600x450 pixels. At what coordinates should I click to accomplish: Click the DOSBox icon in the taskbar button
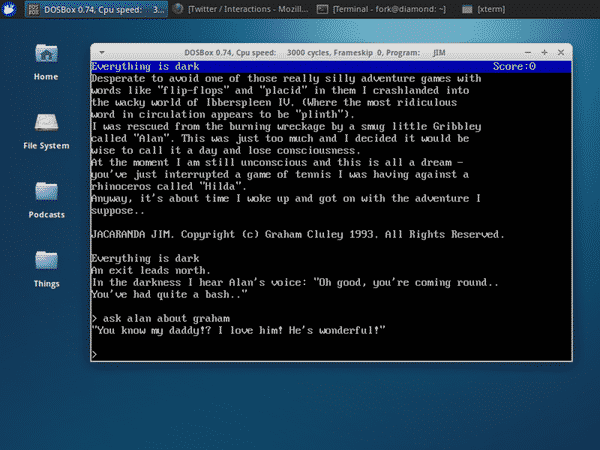point(34,9)
